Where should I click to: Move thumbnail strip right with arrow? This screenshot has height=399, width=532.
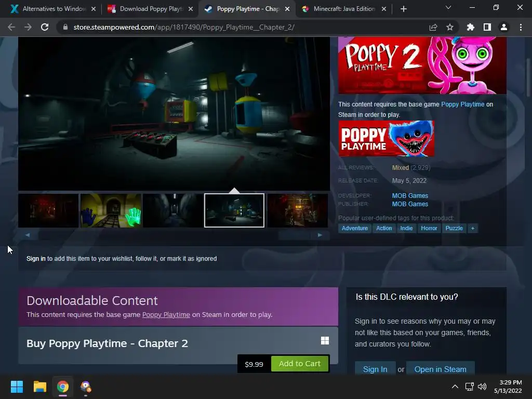click(x=320, y=235)
